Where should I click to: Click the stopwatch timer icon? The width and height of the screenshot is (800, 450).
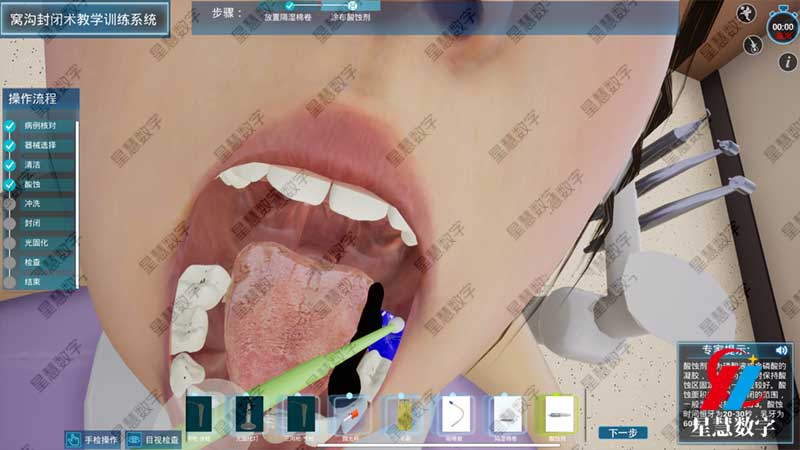(780, 27)
